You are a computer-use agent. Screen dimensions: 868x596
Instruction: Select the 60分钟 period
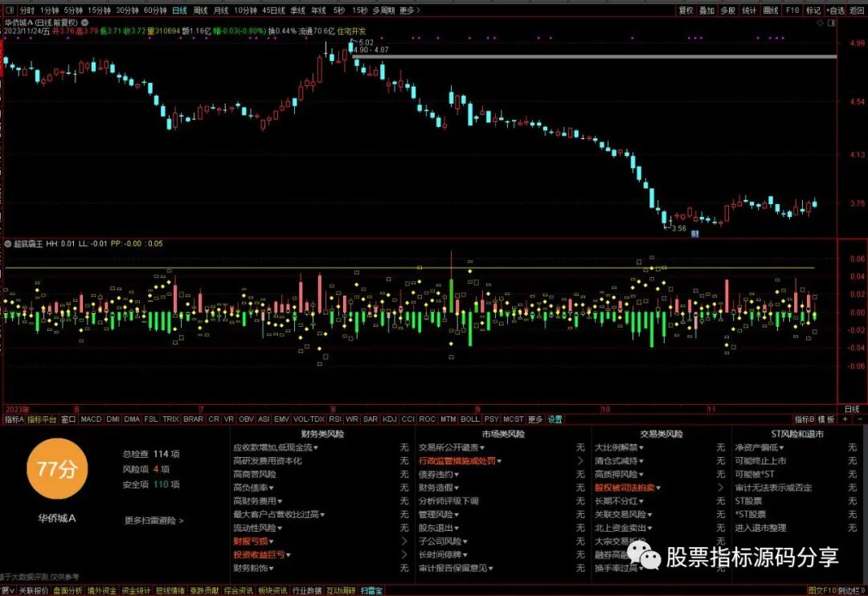click(155, 10)
